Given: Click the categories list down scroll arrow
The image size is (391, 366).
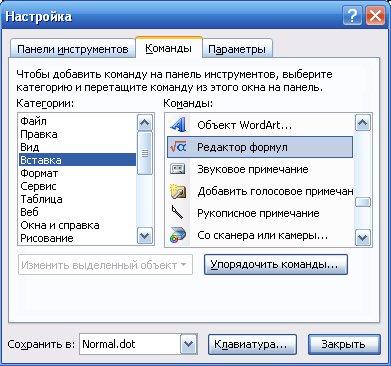Looking at the screenshot, I should (x=145, y=236).
